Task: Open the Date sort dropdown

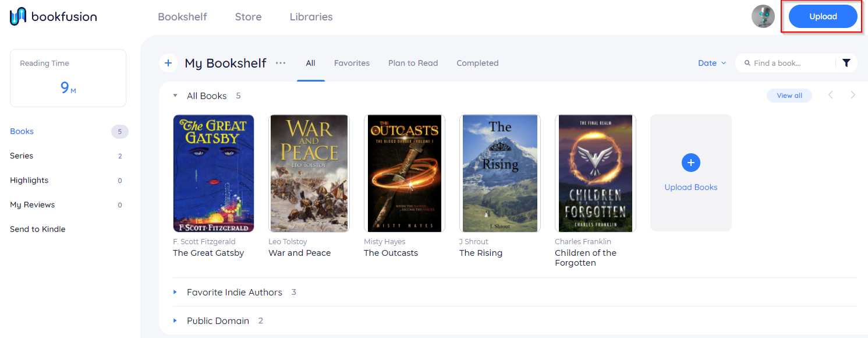Action: (712, 63)
